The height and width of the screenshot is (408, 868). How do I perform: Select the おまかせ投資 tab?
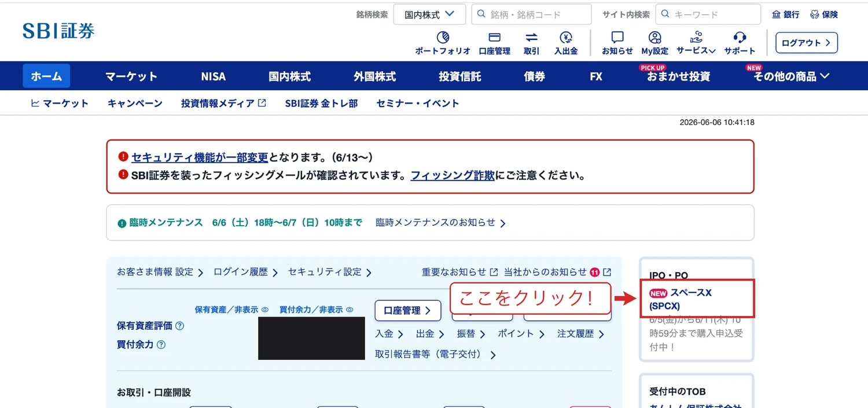pos(678,76)
